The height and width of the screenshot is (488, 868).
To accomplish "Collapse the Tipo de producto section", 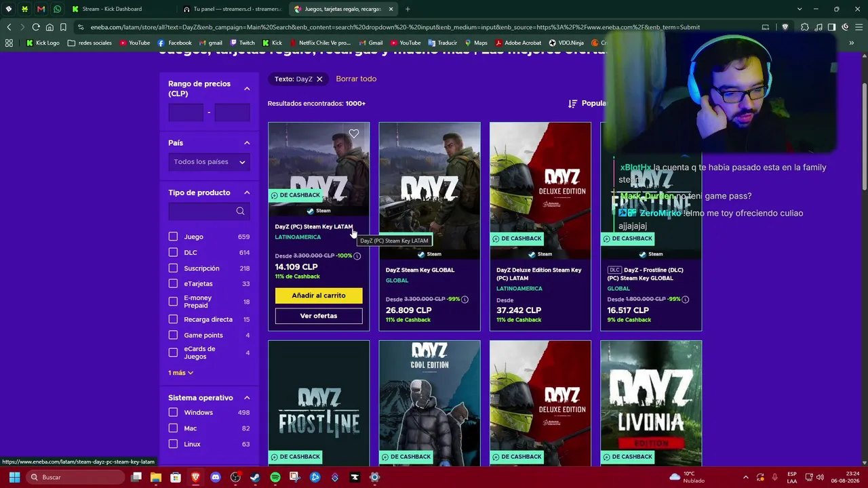I will tap(247, 192).
